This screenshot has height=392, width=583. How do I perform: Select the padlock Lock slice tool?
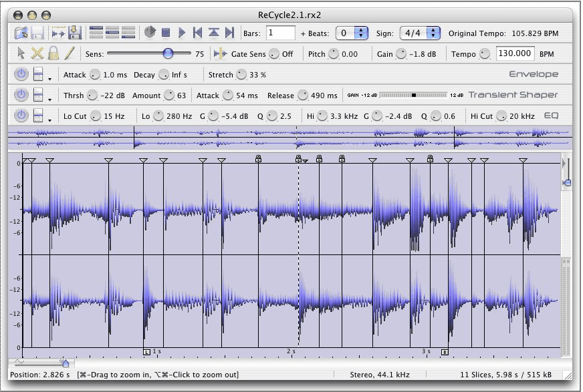(53, 53)
